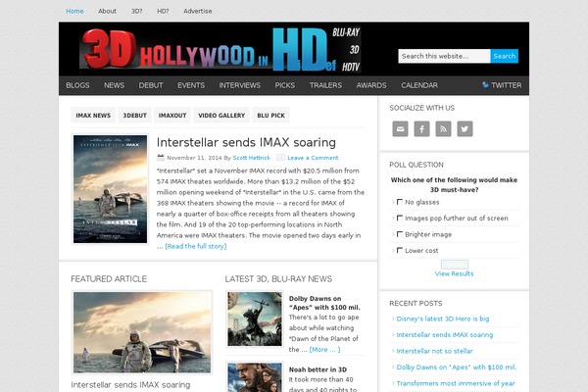Open the About page

pos(107,11)
